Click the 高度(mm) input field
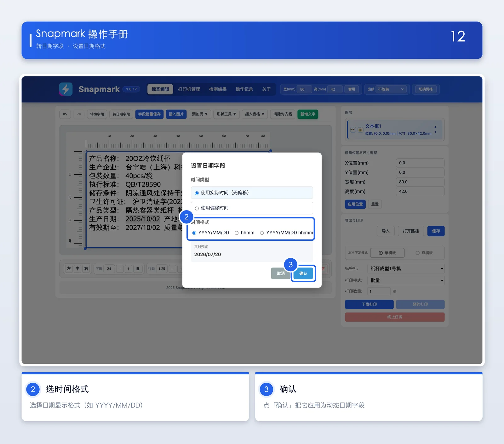The height and width of the screenshot is (444, 504). 420,191
